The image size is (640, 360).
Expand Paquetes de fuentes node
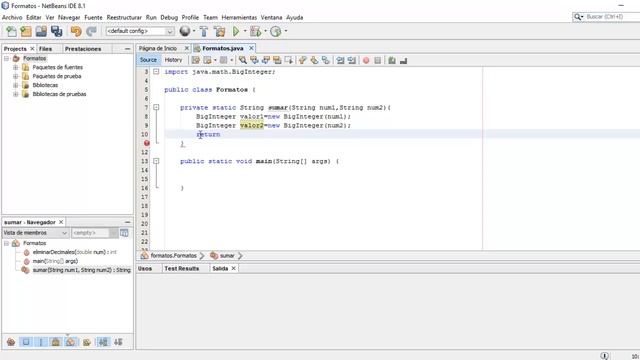16,67
